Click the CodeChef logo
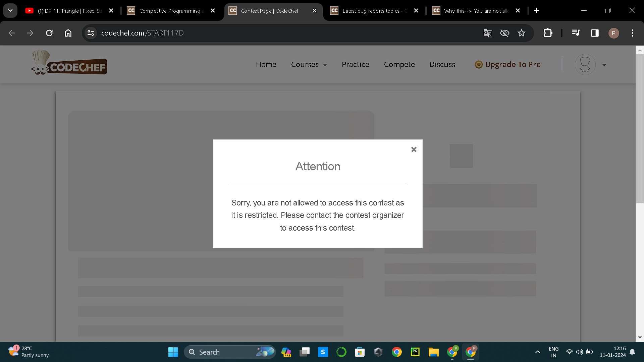This screenshot has width=644, height=362. pos(69,63)
